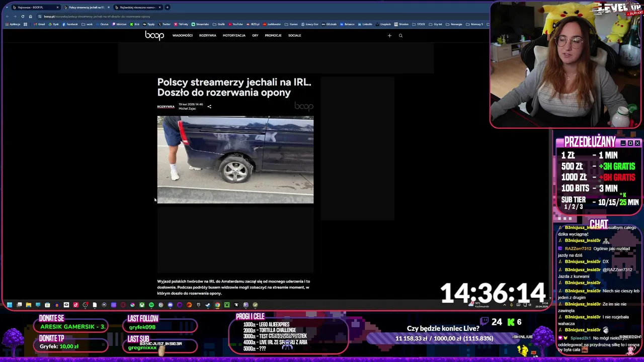The height and width of the screenshot is (362, 644).
Task: Open the Windows Start button
Action: click(x=10, y=305)
